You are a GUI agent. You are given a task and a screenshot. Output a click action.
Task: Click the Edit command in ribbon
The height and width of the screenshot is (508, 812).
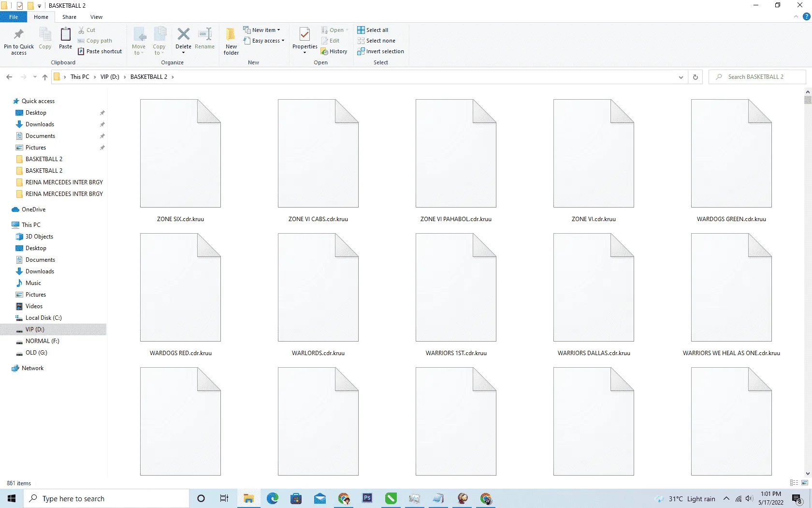pos(331,41)
